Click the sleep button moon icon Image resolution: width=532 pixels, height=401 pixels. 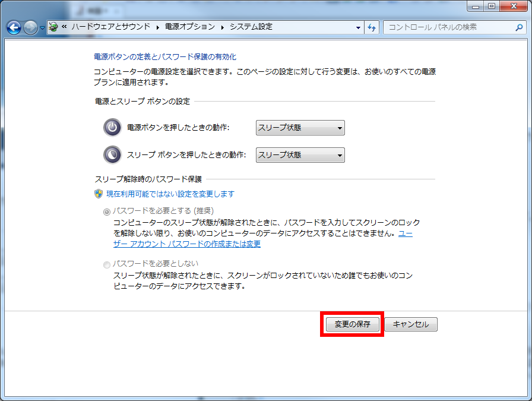click(x=112, y=154)
